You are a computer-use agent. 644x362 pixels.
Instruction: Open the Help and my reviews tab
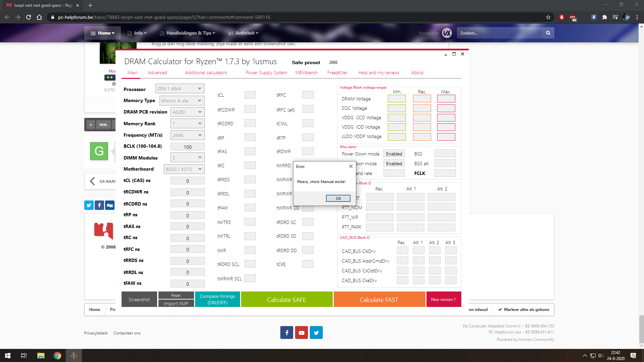pos(379,73)
